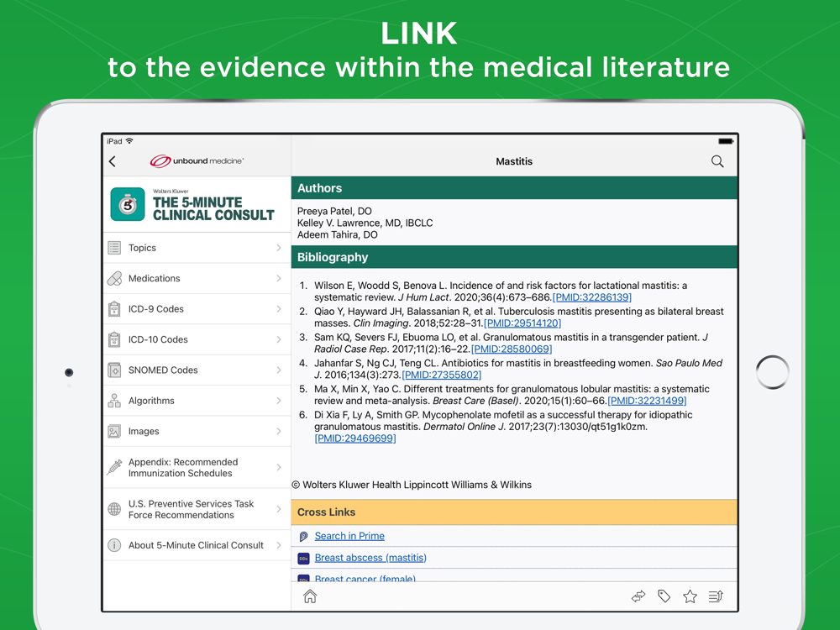The height and width of the screenshot is (630, 840).
Task: Click author name Preeya Patel, DO
Action: tap(334, 211)
